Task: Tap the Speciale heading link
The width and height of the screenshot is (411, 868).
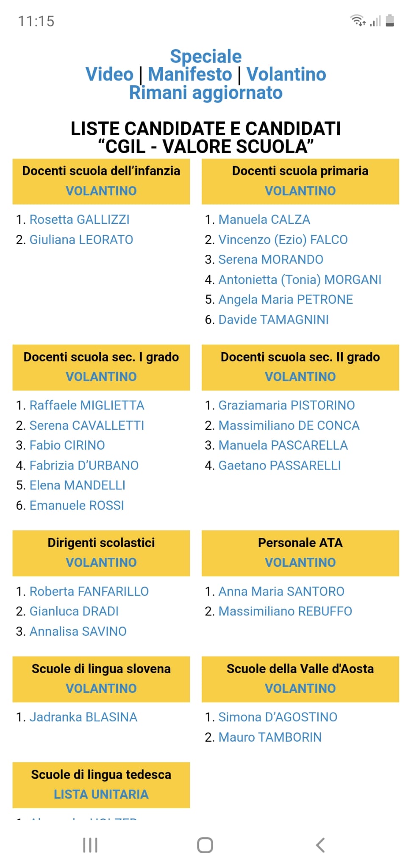Action: 205,56
